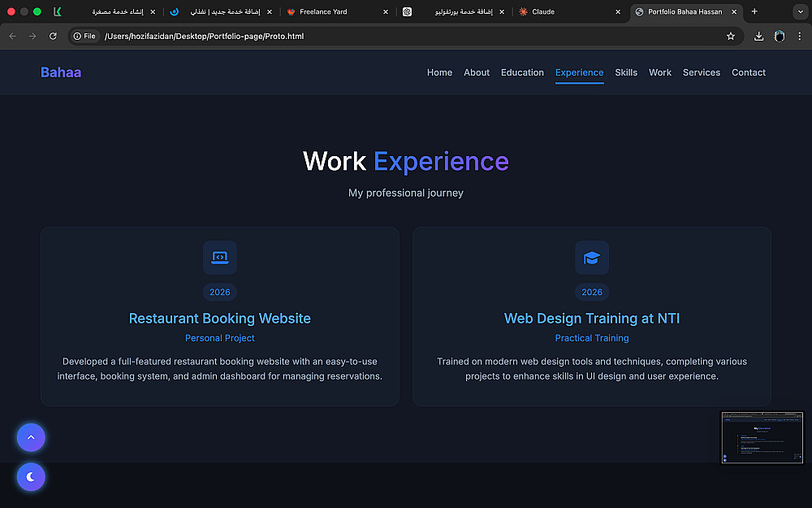Open the Contact nav link

749,72
